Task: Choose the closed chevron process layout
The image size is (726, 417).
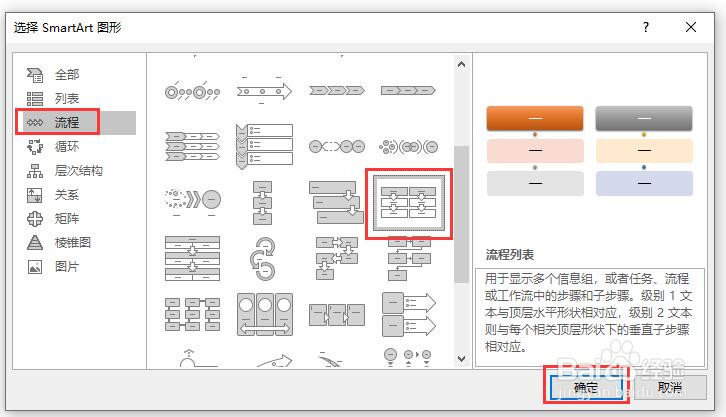Action: pyautogui.click(x=408, y=90)
